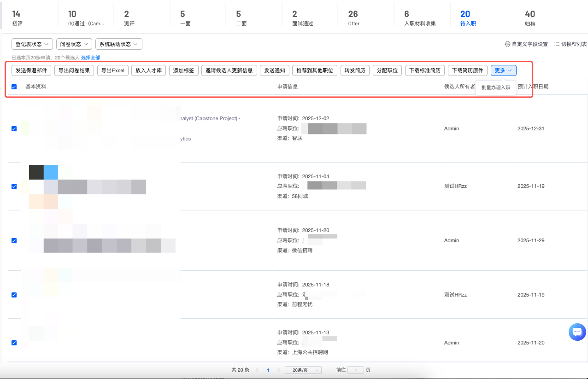The height and width of the screenshot is (379, 588).
Task: Click the gear icon for 自定义字段设置
Action: (x=508, y=44)
